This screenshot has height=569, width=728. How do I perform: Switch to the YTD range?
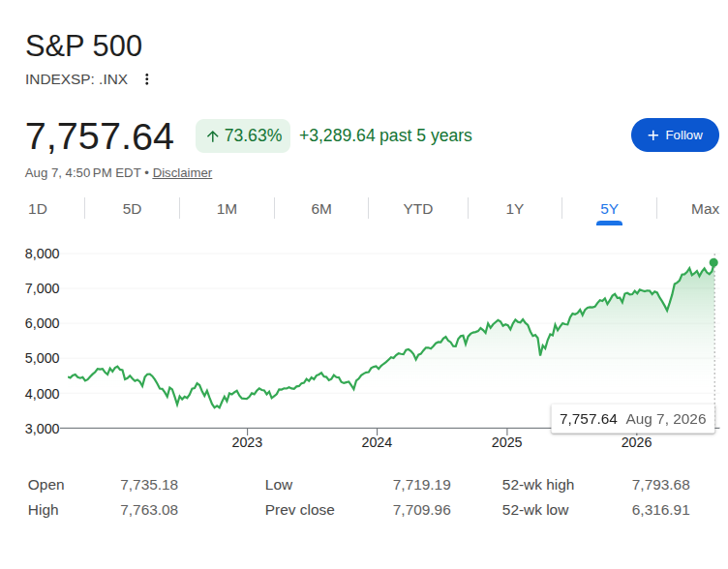pos(418,209)
